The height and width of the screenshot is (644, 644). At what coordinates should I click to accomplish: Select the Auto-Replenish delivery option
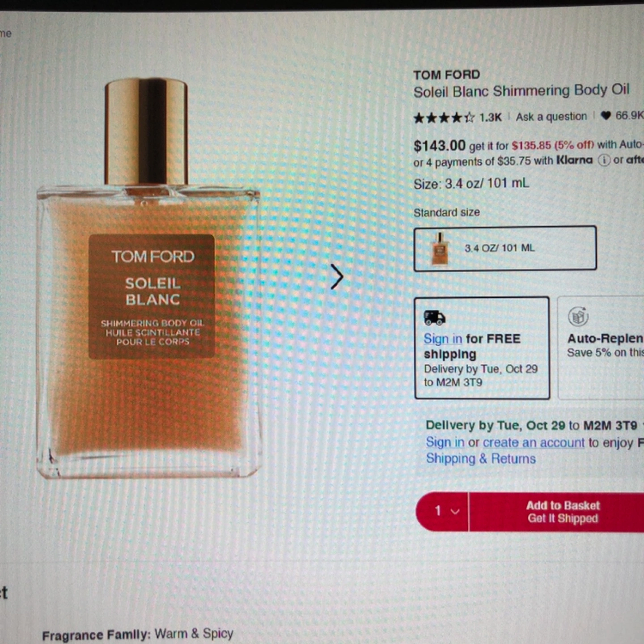601,347
